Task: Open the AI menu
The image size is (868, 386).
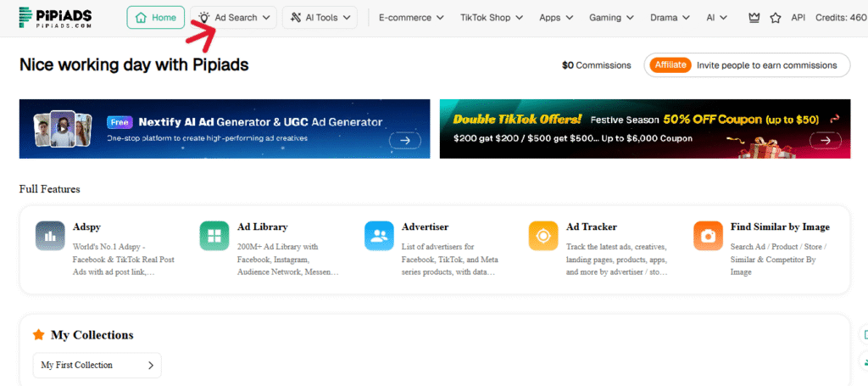Action: 717,18
